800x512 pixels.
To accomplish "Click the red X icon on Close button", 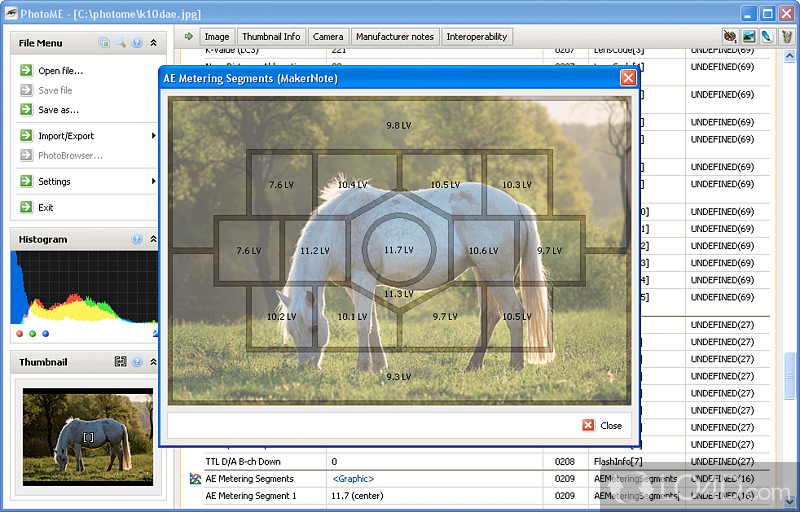I will click(x=588, y=425).
